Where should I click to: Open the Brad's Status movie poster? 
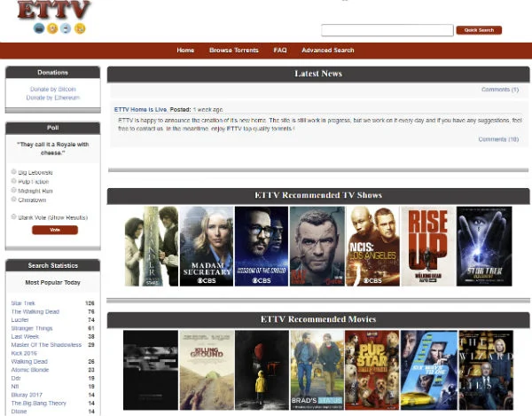(x=317, y=370)
